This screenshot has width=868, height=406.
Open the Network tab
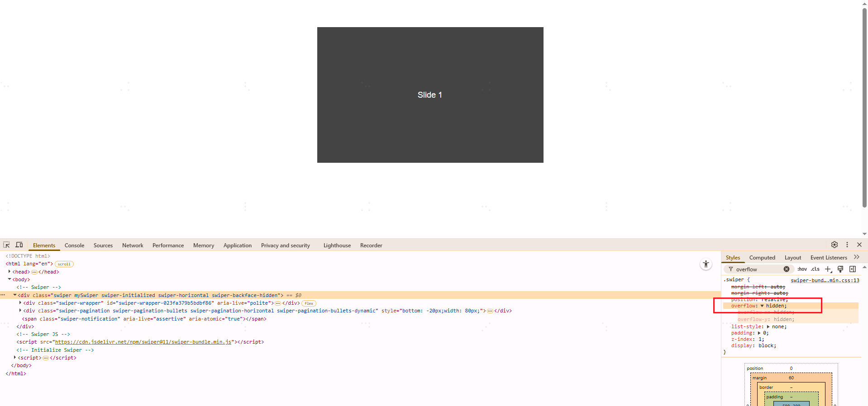coord(133,245)
